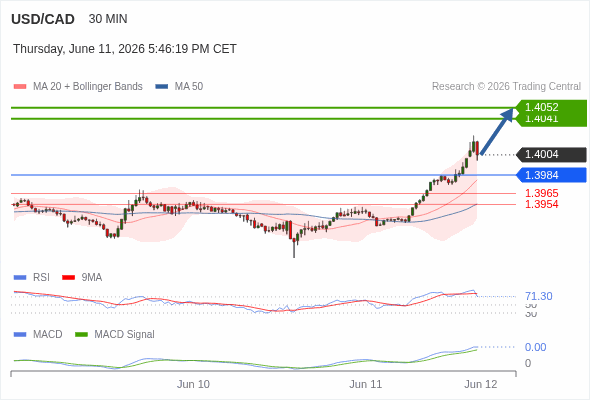Click the Jun 11 date axis label
The width and height of the screenshot is (590, 400).
pyautogui.click(x=365, y=384)
